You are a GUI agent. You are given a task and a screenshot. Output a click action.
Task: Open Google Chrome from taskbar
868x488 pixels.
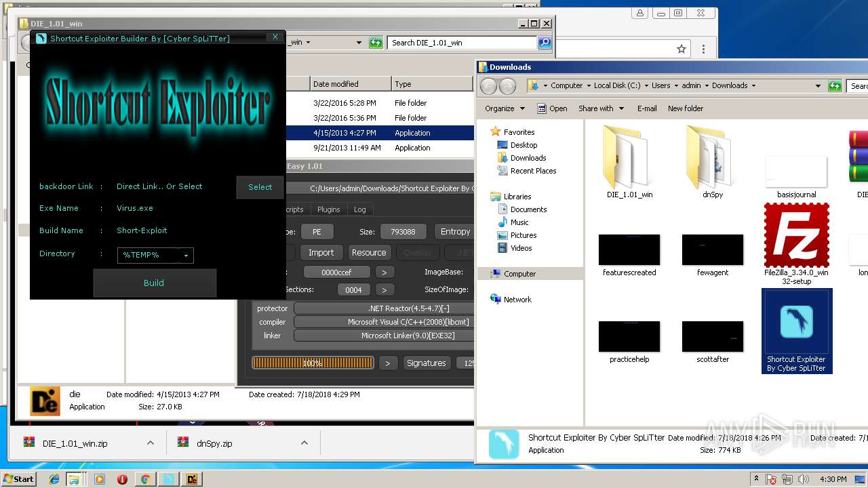[x=145, y=479]
